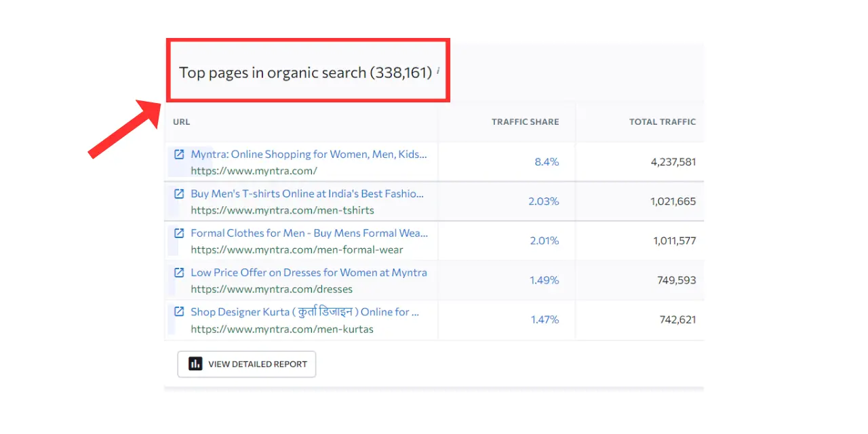The width and height of the screenshot is (868, 434).
Task: Open external link icon for Myntra homepage row
Action: click(x=179, y=155)
